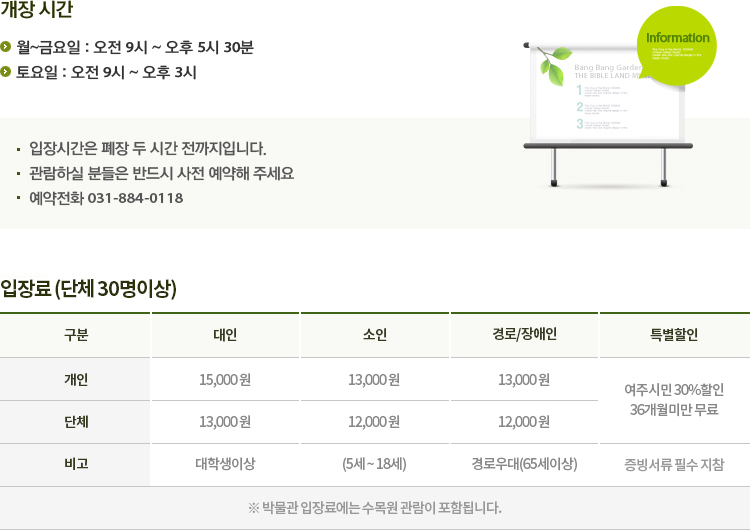Click the green leaf on the whiteboard
The image size is (750, 530).
point(550,66)
